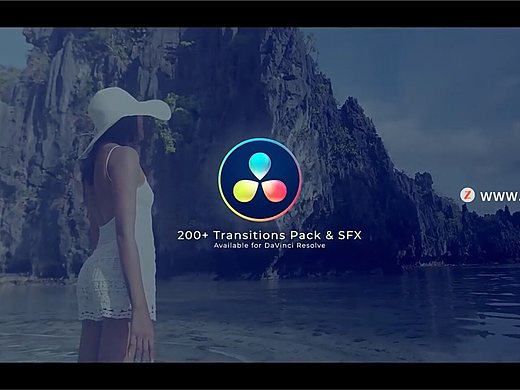Click the DaVinci Resolve logo
Image resolution: width=520 pixels, height=390 pixels.
(260, 180)
